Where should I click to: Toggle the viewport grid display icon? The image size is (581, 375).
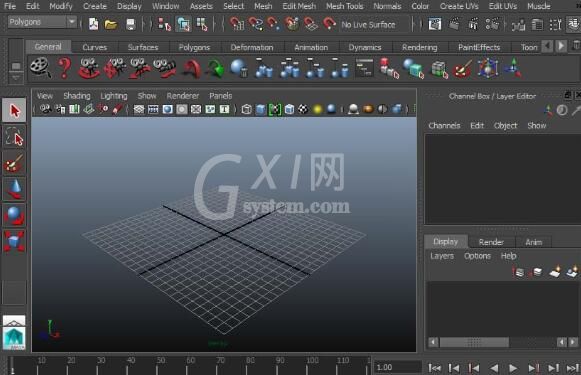[139, 109]
